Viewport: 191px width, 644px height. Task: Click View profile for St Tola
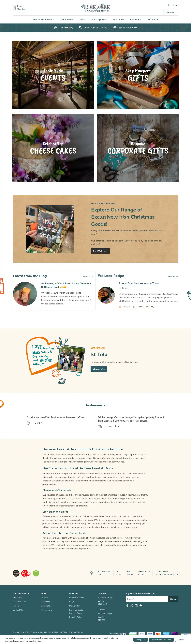[x=99, y=369]
